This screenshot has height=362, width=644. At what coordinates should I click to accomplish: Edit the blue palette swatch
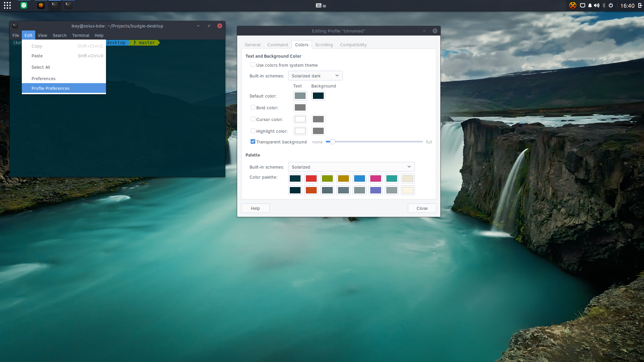(x=360, y=179)
